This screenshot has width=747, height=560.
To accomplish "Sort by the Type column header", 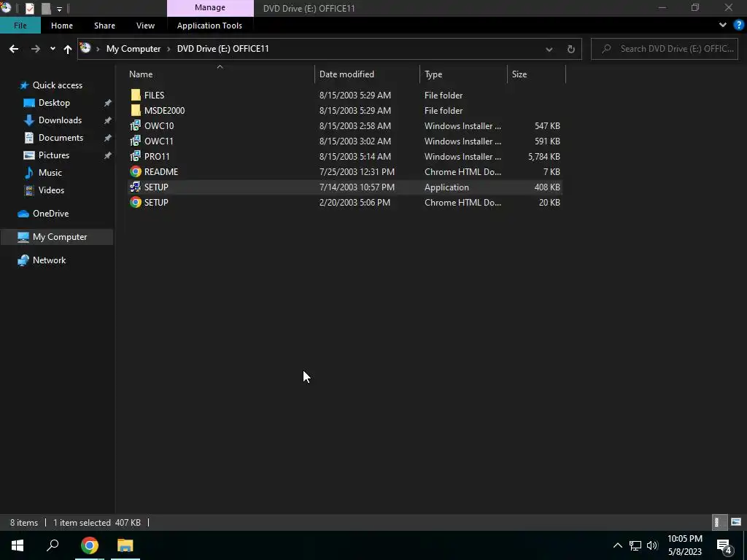I will (463, 74).
